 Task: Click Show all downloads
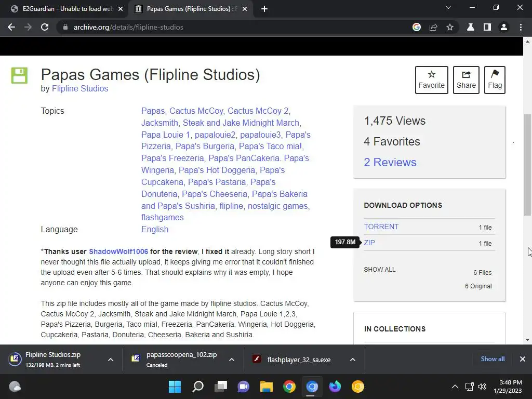(493, 359)
